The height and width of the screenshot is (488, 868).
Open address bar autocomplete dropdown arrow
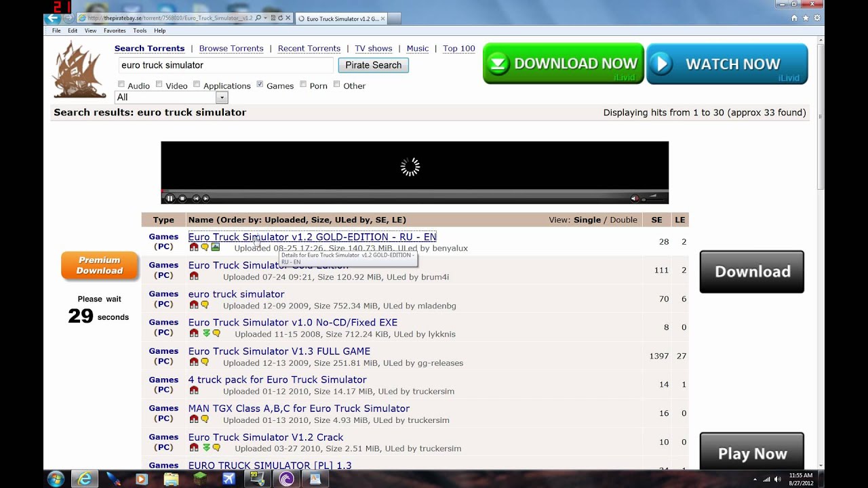(265, 18)
